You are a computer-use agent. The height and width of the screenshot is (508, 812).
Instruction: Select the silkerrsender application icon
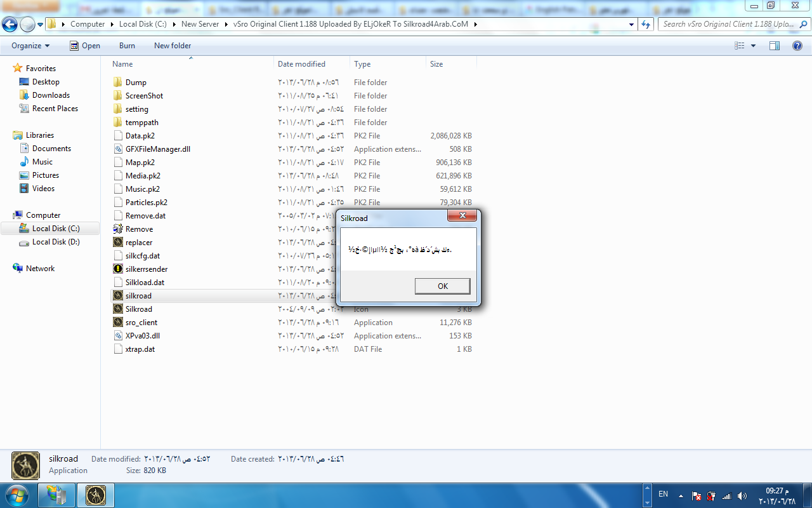tap(118, 269)
